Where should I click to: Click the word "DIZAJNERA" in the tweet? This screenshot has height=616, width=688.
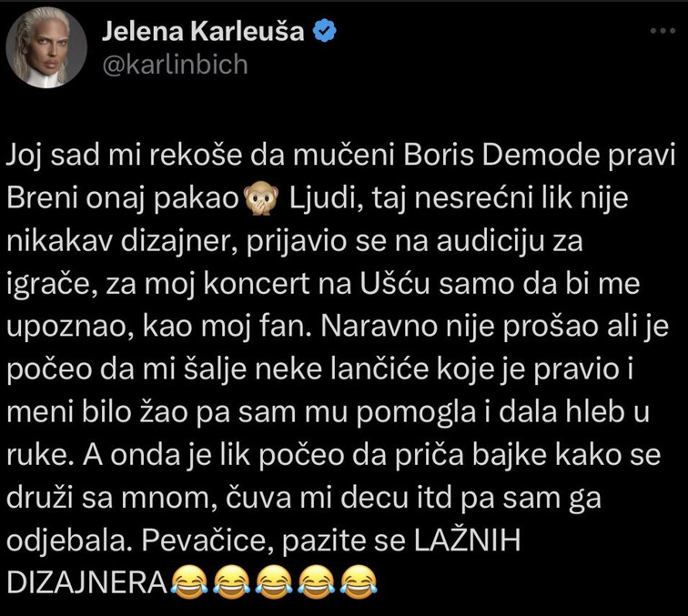[86, 583]
